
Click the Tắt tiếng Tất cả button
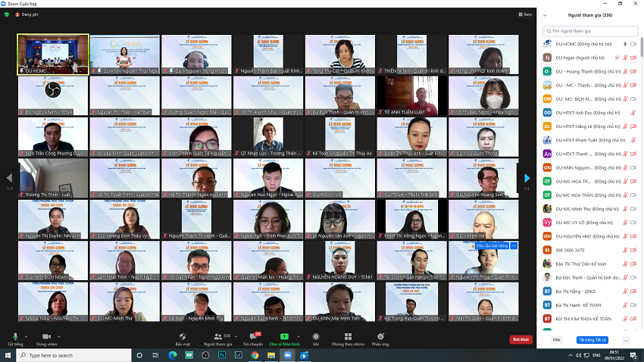coord(592,340)
